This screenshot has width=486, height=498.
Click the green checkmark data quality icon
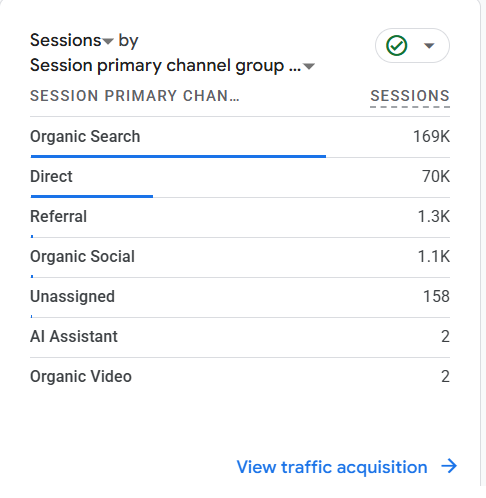[x=396, y=46]
